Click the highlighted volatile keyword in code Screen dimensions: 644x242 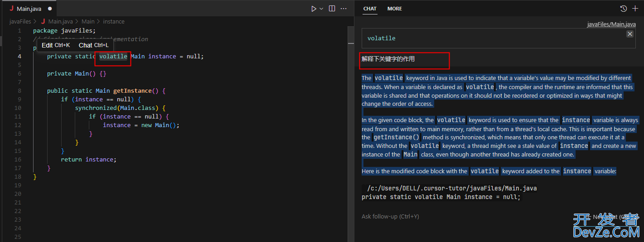point(113,57)
